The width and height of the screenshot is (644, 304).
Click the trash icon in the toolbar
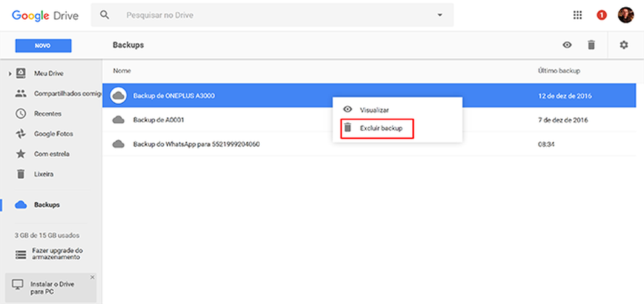(x=591, y=45)
